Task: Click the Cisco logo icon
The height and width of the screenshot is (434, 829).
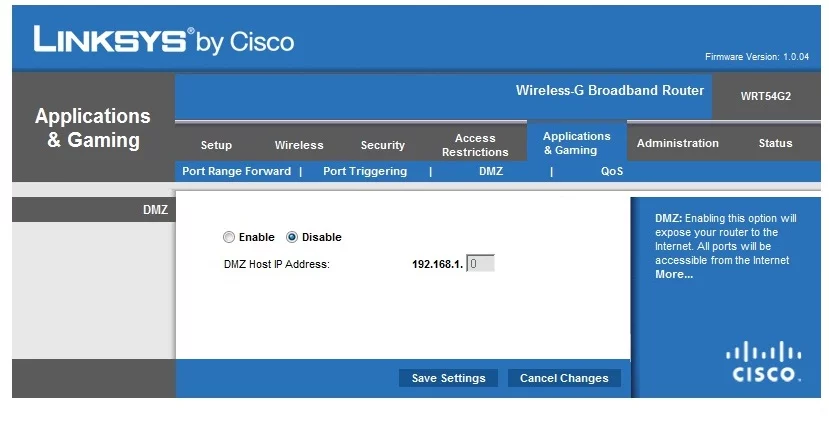Action: coord(765,361)
